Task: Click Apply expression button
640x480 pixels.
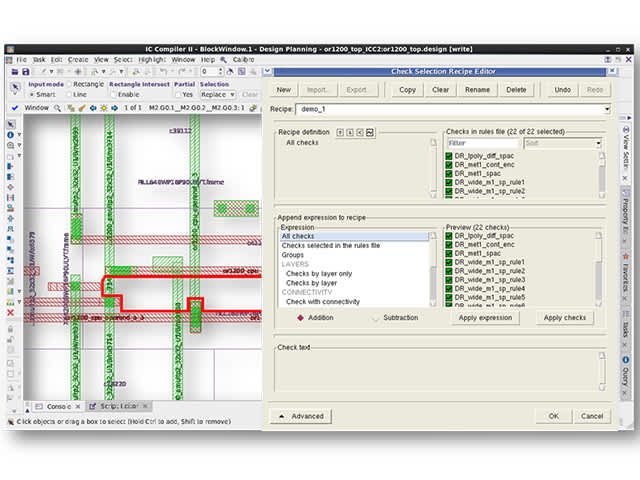Action: [485, 318]
